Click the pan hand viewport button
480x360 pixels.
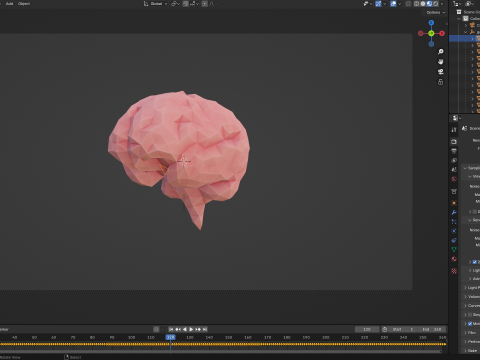(441, 62)
